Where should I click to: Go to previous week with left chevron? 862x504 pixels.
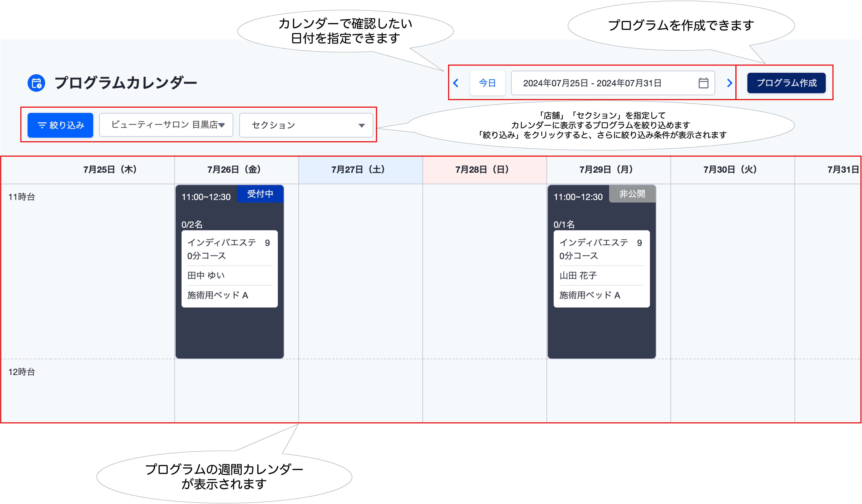click(x=456, y=83)
